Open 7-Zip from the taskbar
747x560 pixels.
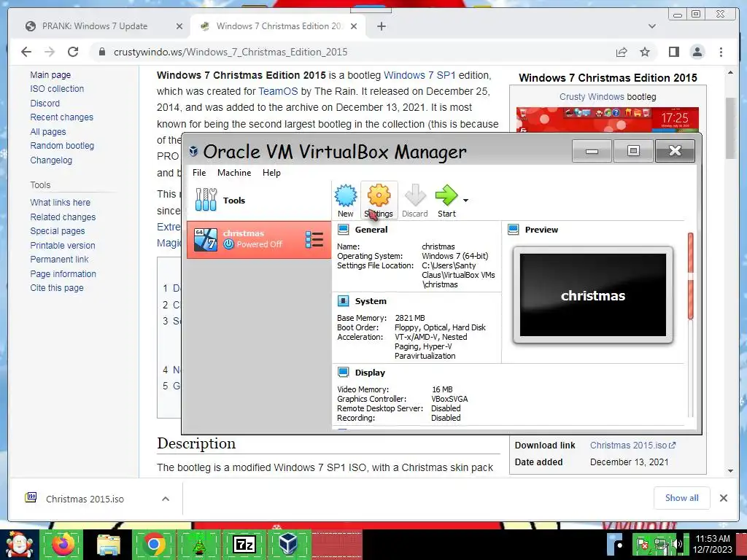click(x=244, y=545)
